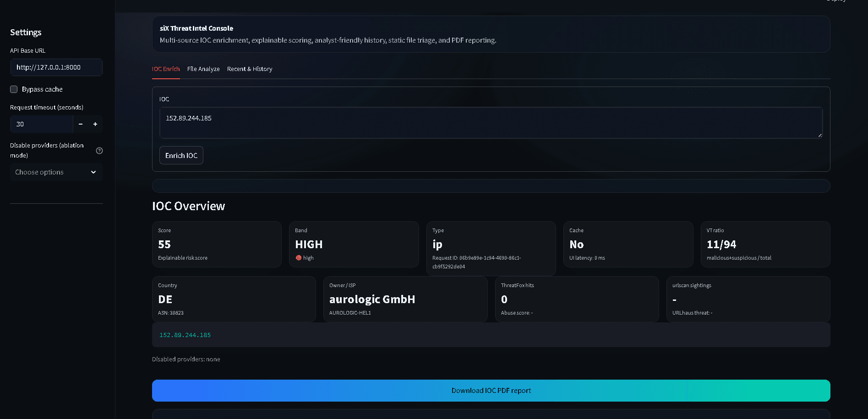Download IOC PDF report

tap(491, 391)
